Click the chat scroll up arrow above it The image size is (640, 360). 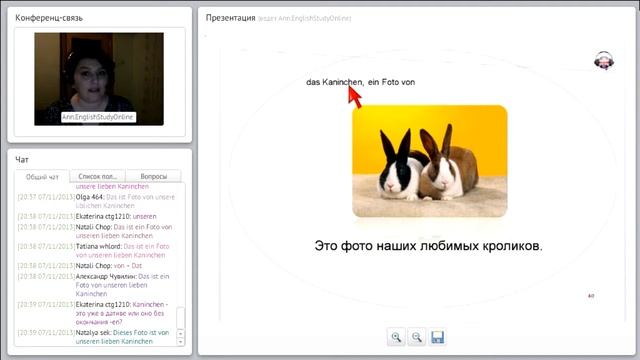[x=180, y=333]
